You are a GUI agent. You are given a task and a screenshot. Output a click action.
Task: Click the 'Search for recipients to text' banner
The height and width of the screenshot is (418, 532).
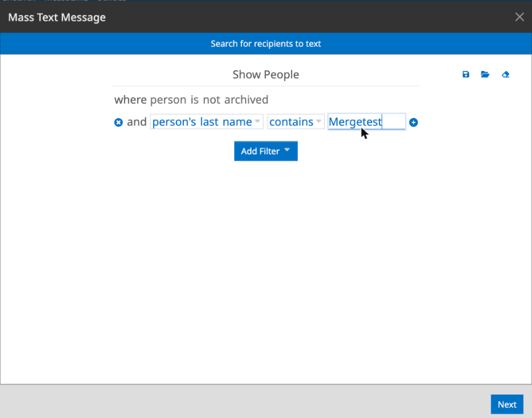click(x=265, y=44)
